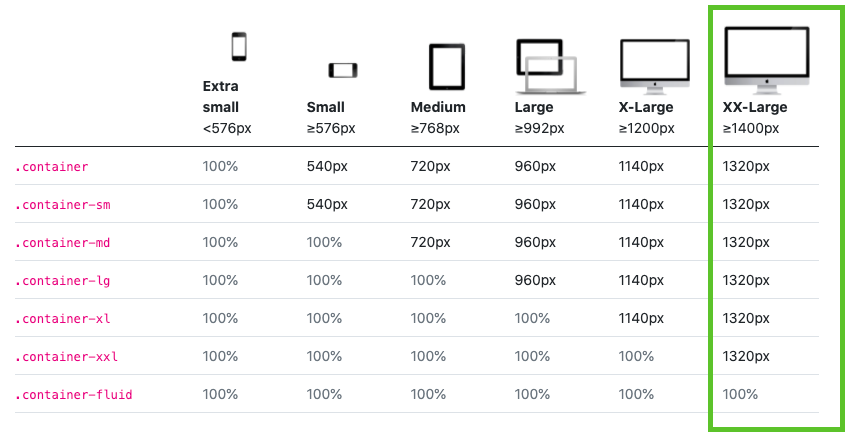Click the extra small phone icon

click(x=238, y=47)
